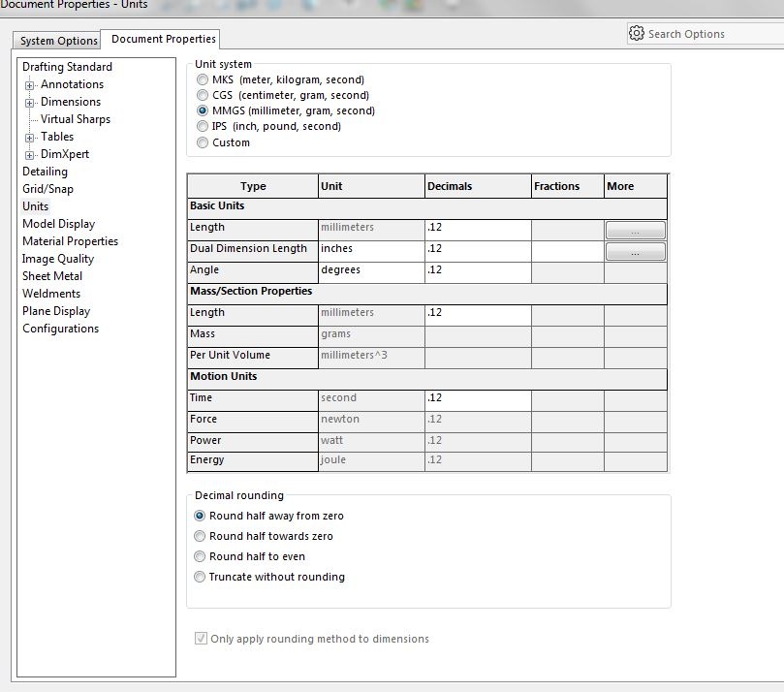This screenshot has width=784, height=692.
Task: Click the 'second' time unit cell
Action: coord(371,400)
